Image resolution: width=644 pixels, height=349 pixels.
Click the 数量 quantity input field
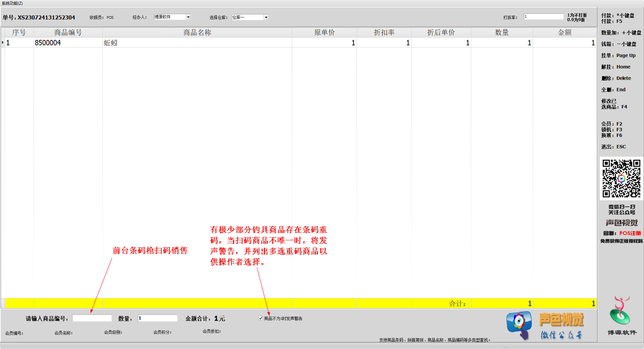(157, 318)
